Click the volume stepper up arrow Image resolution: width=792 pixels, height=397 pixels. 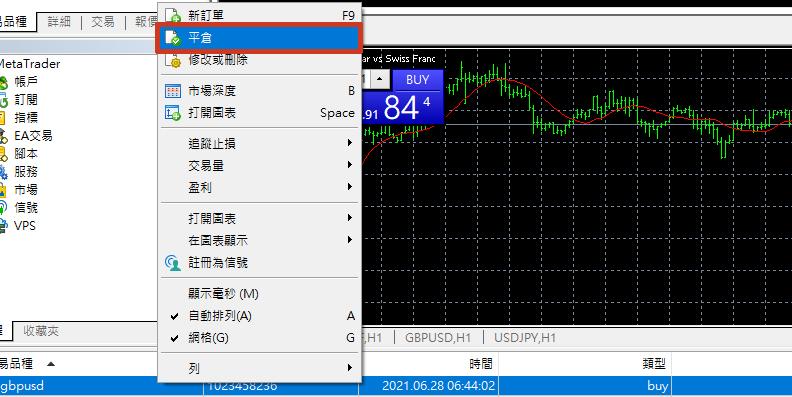[x=381, y=79]
